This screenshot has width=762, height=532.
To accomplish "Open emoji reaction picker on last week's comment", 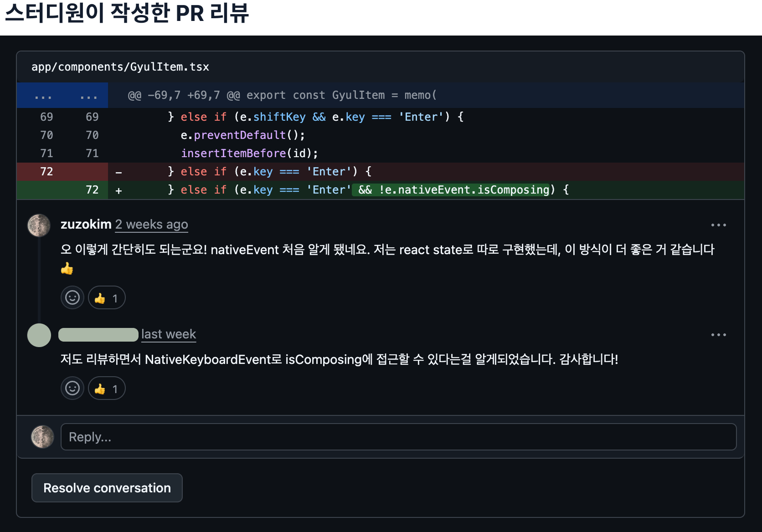I will click(72, 389).
